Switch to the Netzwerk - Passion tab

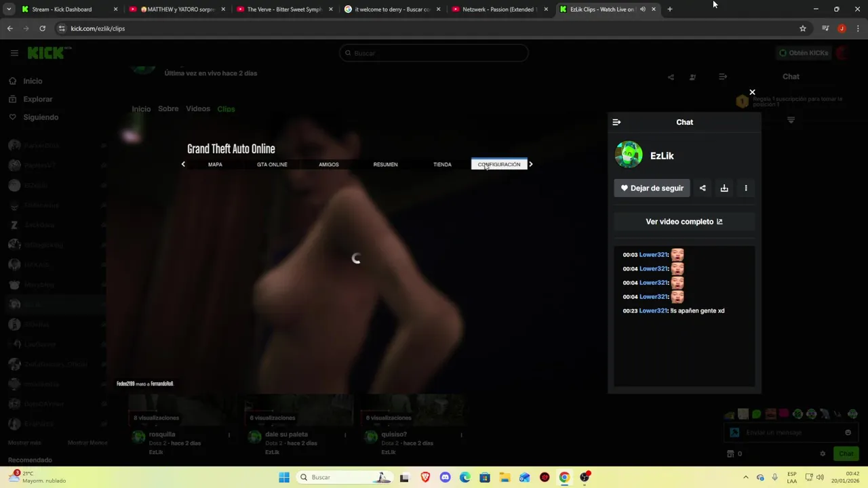coord(500,9)
